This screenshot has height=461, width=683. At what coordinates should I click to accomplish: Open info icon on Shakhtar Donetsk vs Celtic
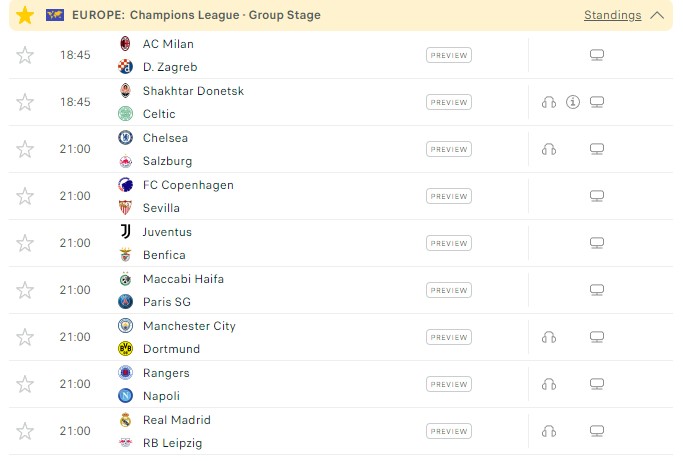(x=573, y=102)
